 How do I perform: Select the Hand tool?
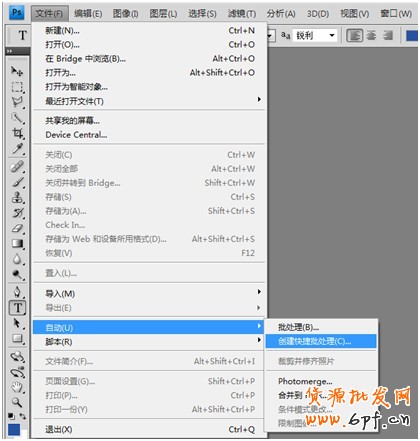pyautogui.click(x=17, y=387)
